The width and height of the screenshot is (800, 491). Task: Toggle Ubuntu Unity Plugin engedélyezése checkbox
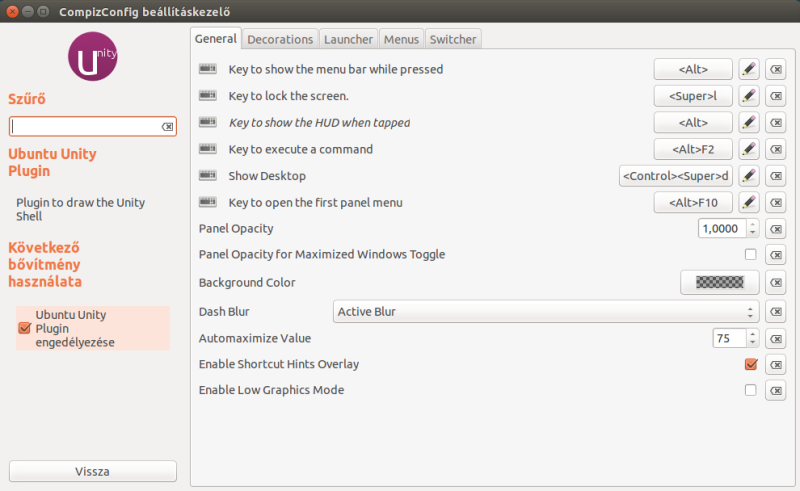pyautogui.click(x=24, y=328)
